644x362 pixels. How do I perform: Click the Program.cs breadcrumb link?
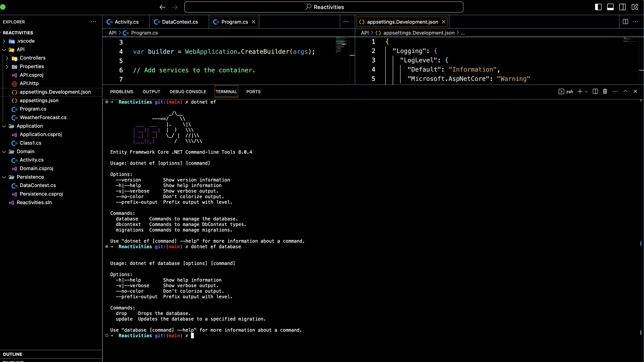(144, 33)
